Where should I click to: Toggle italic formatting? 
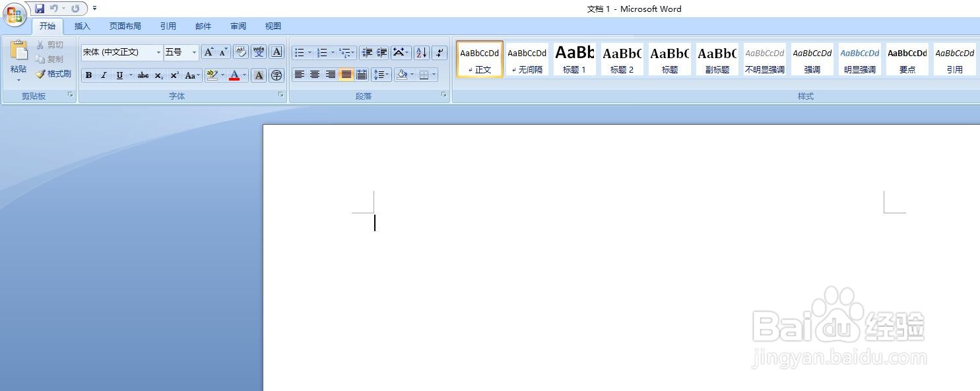(104, 75)
